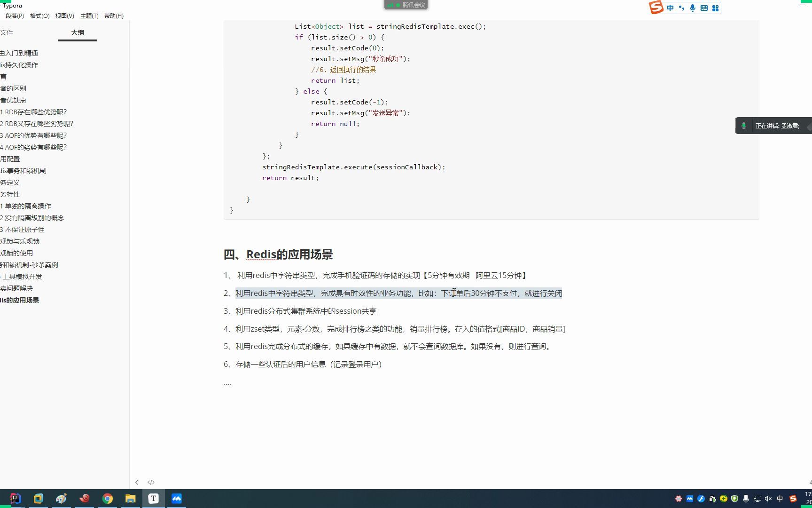The width and height of the screenshot is (812, 508).
Task: Open the soft keyboard from the Sogou toolbar
Action: 704,8
